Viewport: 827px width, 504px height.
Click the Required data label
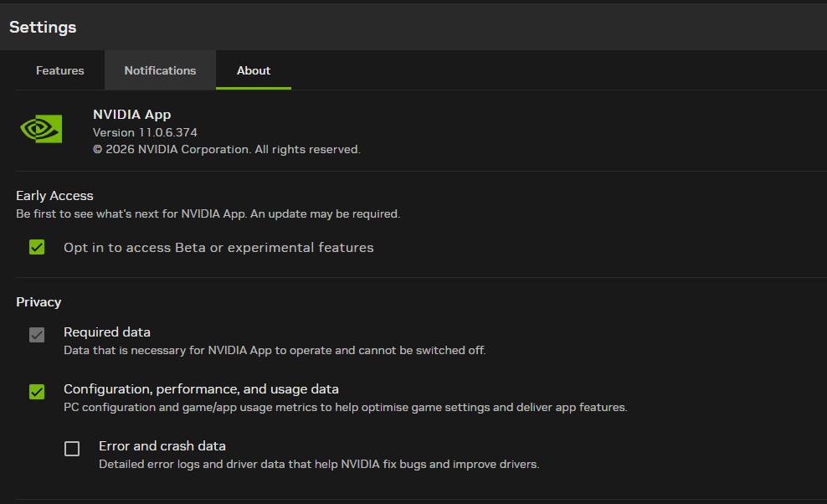[x=107, y=332]
